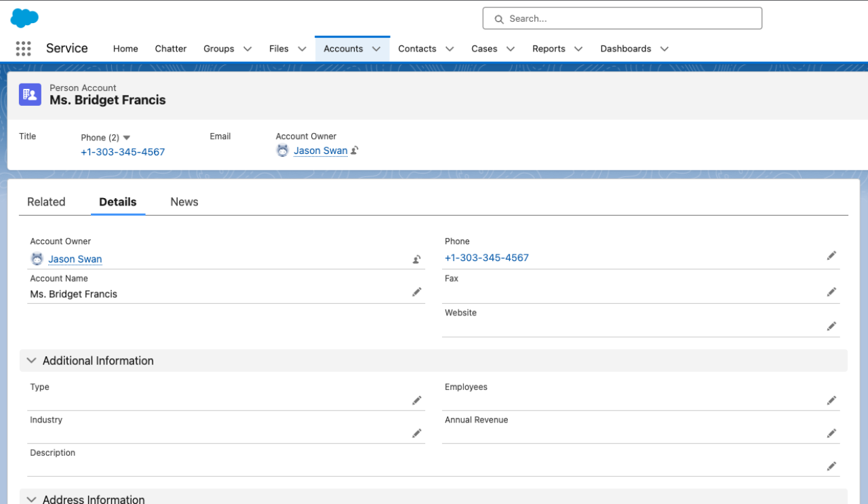
Task: Click the Person Account icon beside the name
Action: point(30,94)
